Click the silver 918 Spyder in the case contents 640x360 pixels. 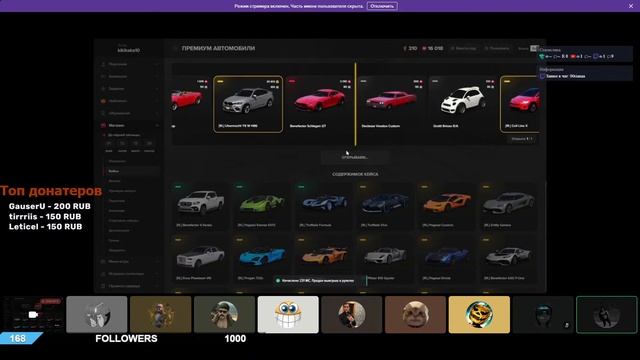[x=385, y=259]
